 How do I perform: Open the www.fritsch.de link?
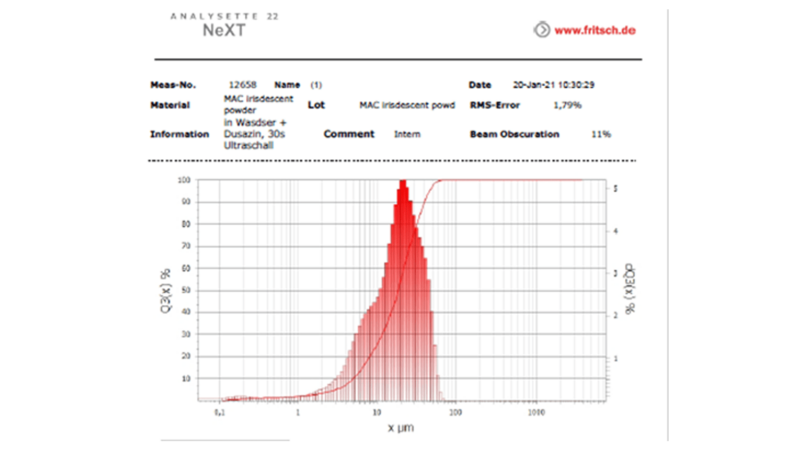pyautogui.click(x=595, y=30)
